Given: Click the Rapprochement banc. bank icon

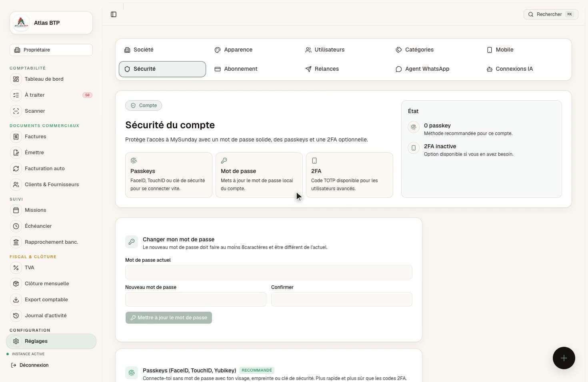Looking at the screenshot, I should pos(16,242).
